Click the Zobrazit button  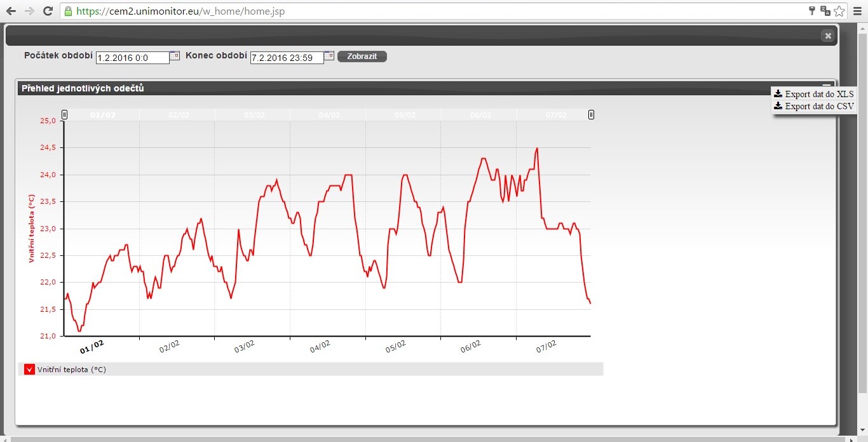362,57
